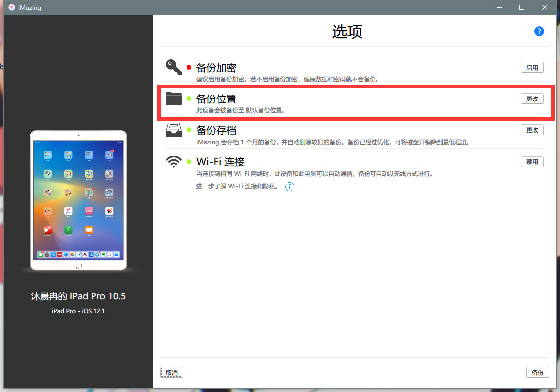This screenshot has width=560, height=392.
Task: Enable backup encryption with the 启用 button
Action: point(532,68)
